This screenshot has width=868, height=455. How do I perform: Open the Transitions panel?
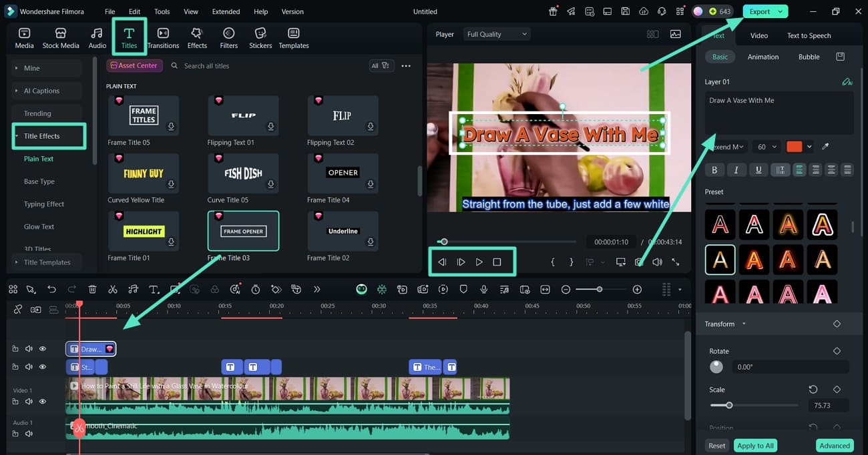tap(163, 38)
